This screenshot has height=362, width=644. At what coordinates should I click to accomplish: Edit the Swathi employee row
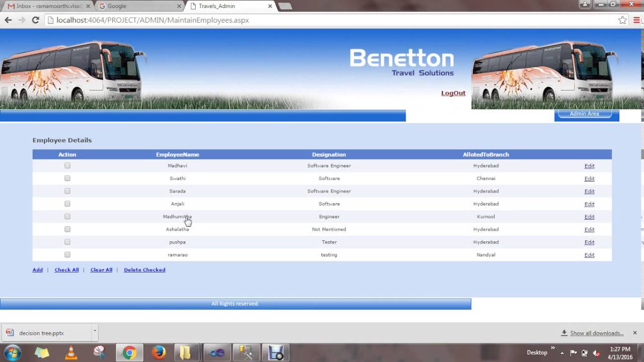pyautogui.click(x=589, y=178)
